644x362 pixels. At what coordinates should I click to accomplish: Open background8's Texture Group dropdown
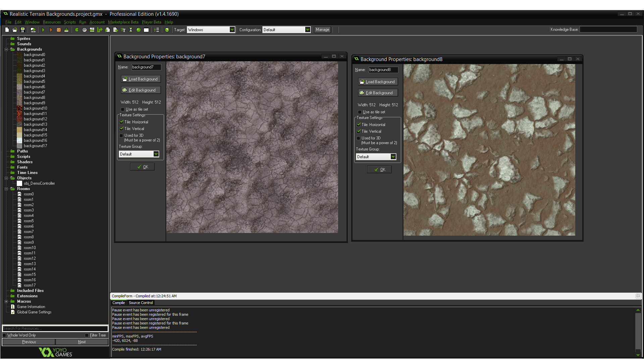point(393,157)
